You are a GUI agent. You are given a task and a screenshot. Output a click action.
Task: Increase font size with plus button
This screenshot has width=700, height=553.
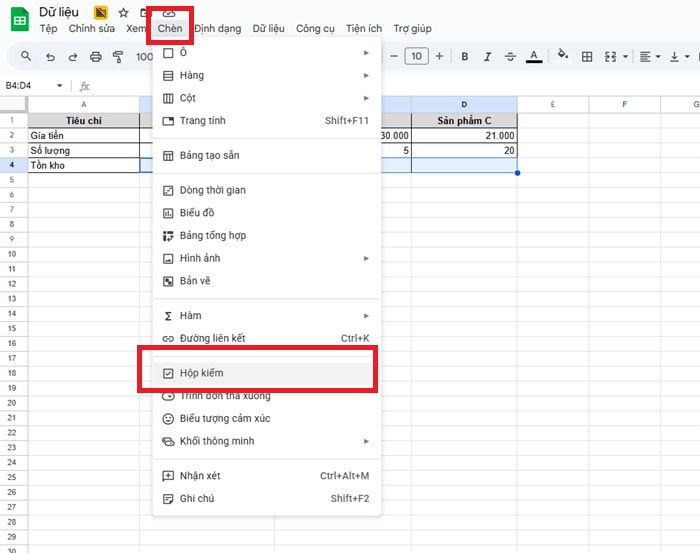tap(439, 56)
